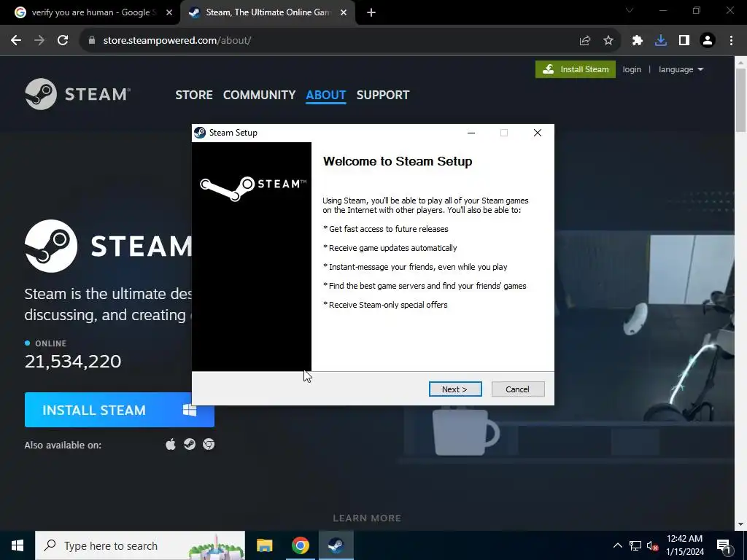Go forward in browser history
Viewport: 747px width, 560px height.
(x=39, y=41)
